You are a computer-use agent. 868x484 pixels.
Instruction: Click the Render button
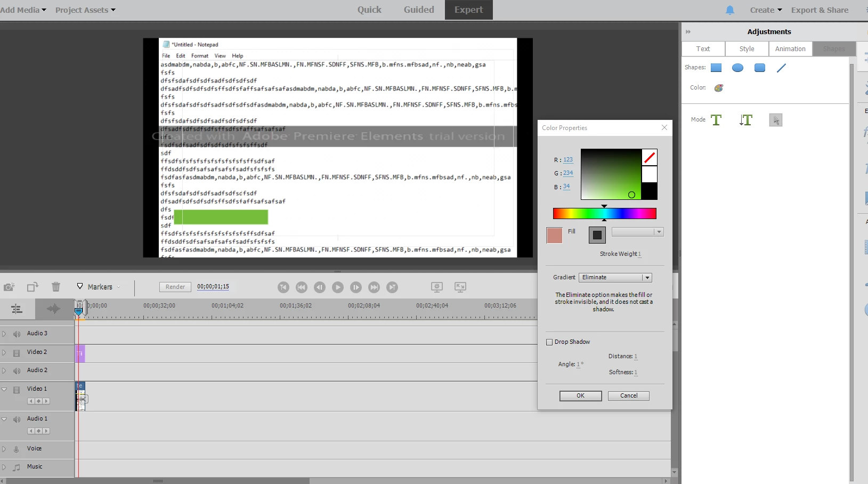click(x=175, y=287)
